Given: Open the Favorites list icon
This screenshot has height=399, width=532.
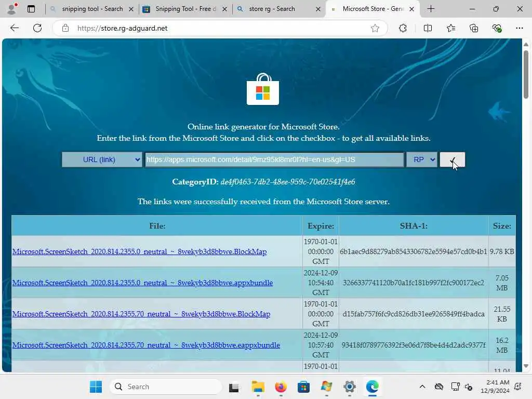Looking at the screenshot, I should (x=451, y=28).
